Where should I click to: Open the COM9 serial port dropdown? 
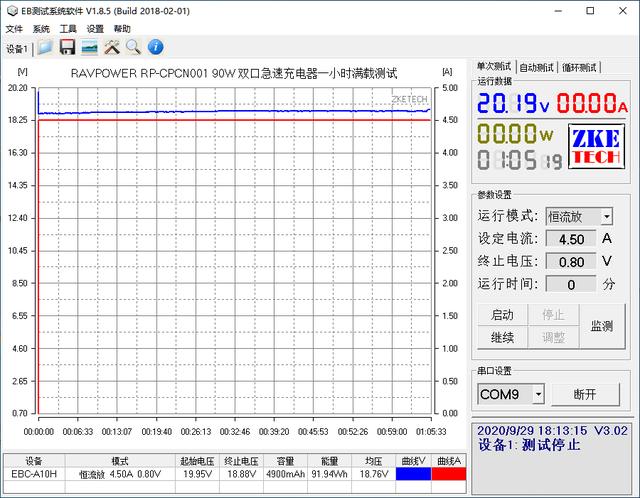[538, 394]
